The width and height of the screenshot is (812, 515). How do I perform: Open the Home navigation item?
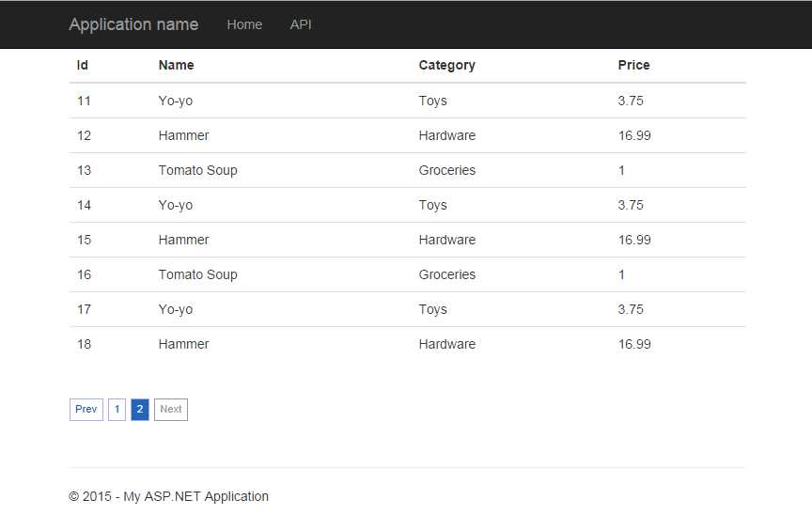click(244, 24)
